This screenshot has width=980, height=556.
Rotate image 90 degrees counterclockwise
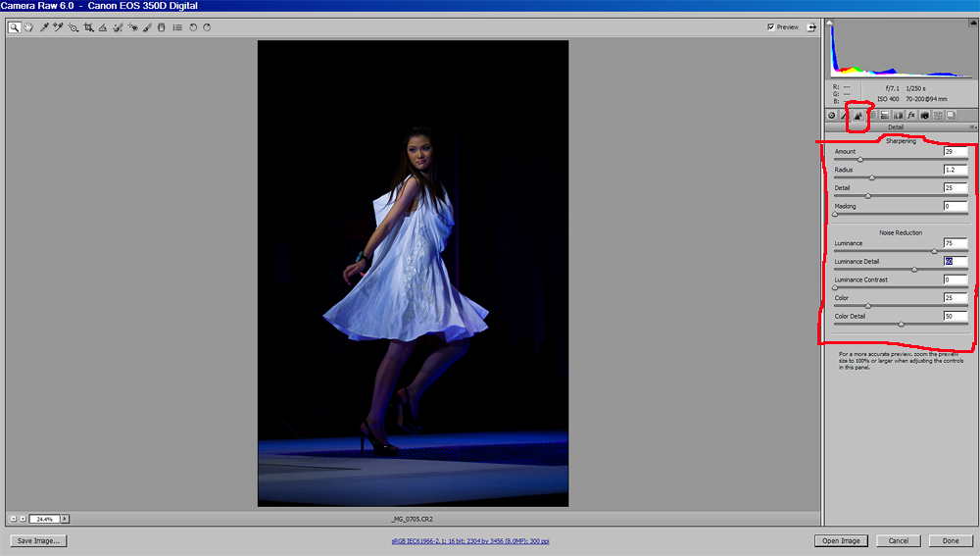(193, 27)
